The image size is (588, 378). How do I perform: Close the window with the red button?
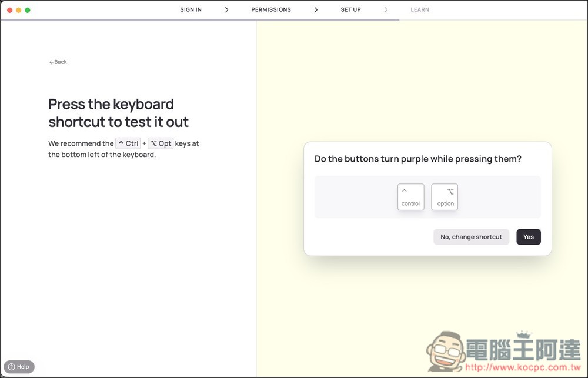click(x=9, y=10)
